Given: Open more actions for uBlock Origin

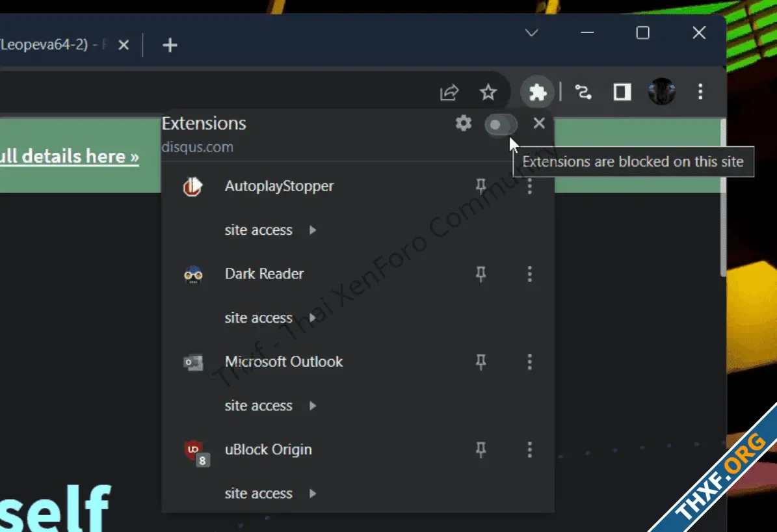Looking at the screenshot, I should (530, 449).
